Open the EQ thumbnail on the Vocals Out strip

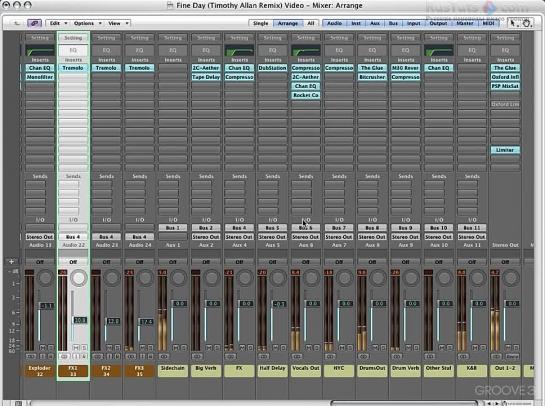[306, 50]
